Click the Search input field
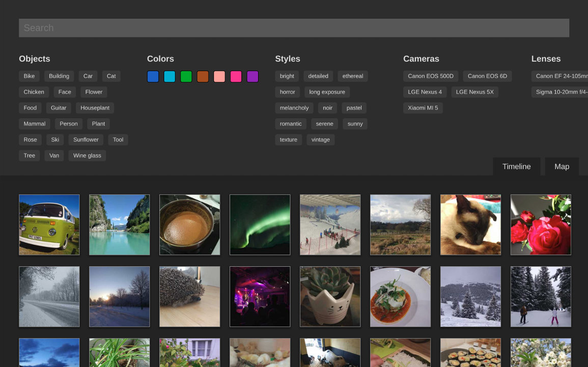Image resolution: width=588 pixels, height=367 pixels. 294,28
